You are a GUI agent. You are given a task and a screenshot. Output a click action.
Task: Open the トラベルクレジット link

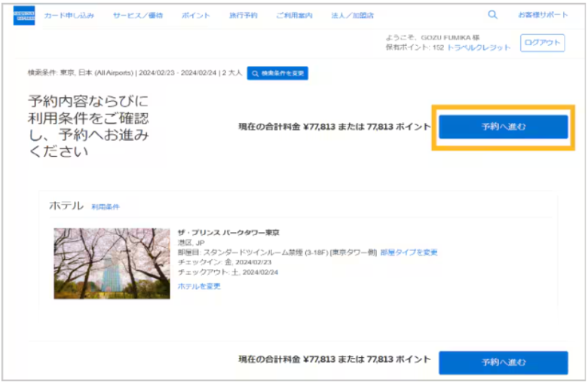[479, 47]
